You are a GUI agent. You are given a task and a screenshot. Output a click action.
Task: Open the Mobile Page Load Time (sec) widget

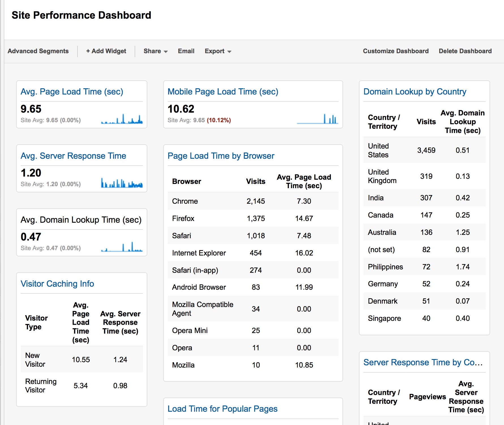(223, 92)
